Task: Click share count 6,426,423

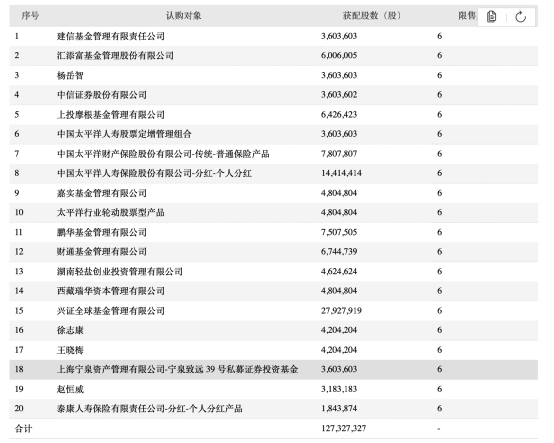Action: tap(339, 114)
